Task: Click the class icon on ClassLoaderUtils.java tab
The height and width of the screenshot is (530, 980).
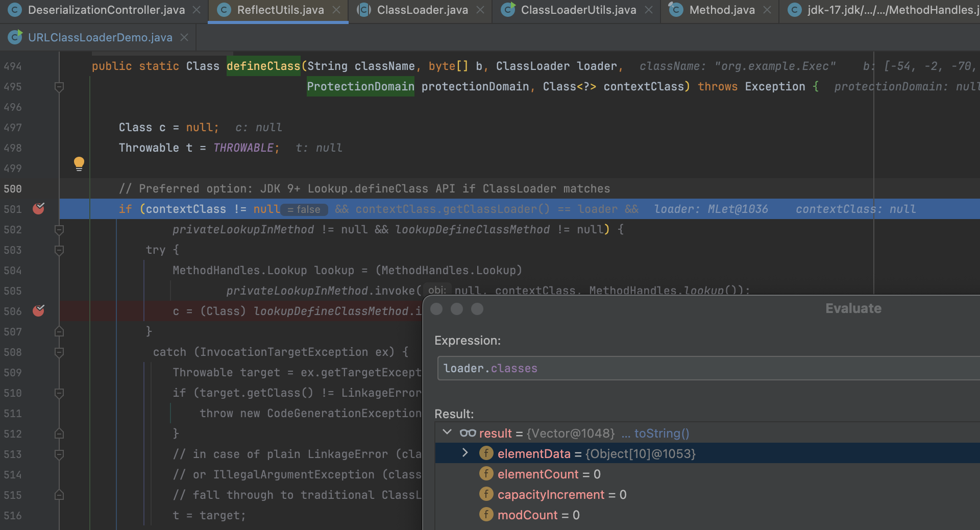Action: pos(508,10)
